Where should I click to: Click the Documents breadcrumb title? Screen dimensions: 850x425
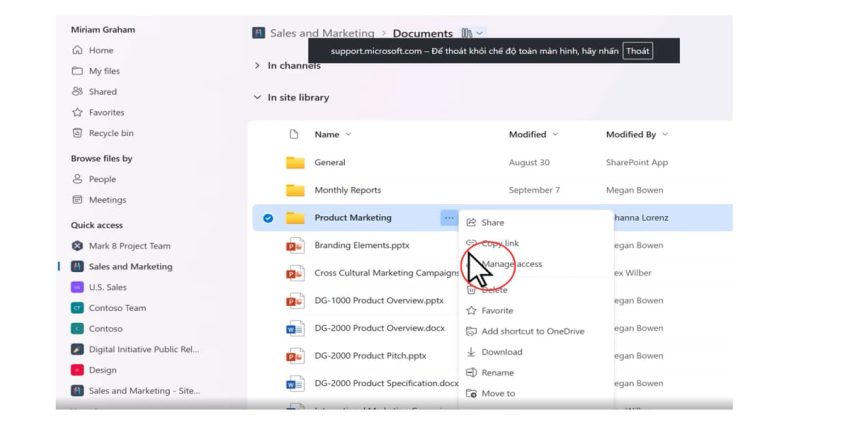tap(422, 34)
